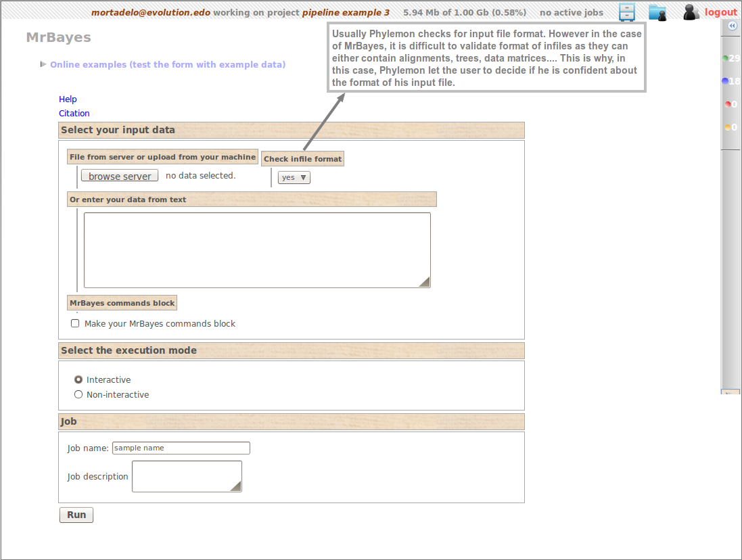This screenshot has width=742, height=560.
Task: Click the user accounts silhouette icon
Action: click(691, 11)
